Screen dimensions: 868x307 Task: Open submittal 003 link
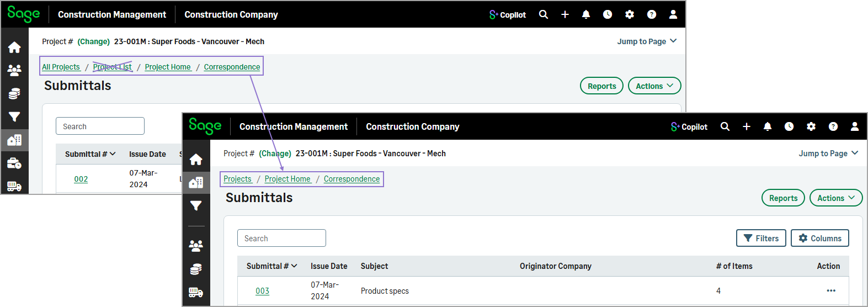click(x=263, y=291)
